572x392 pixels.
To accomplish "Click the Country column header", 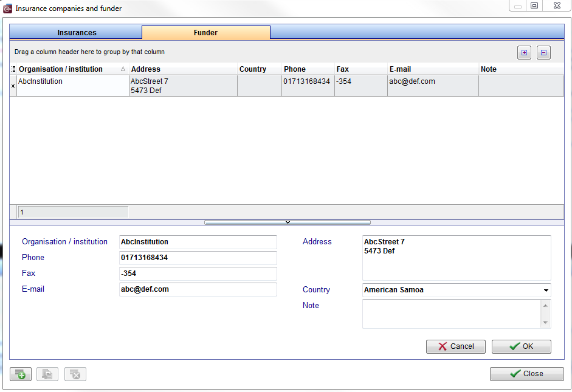I will pos(260,69).
